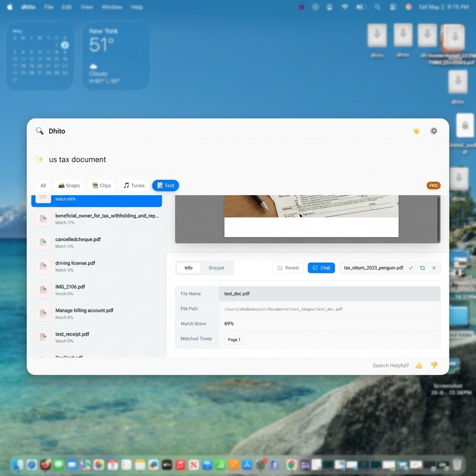Confirm rename with the green checkmark
Screen dimensions: 476x476
click(x=411, y=268)
